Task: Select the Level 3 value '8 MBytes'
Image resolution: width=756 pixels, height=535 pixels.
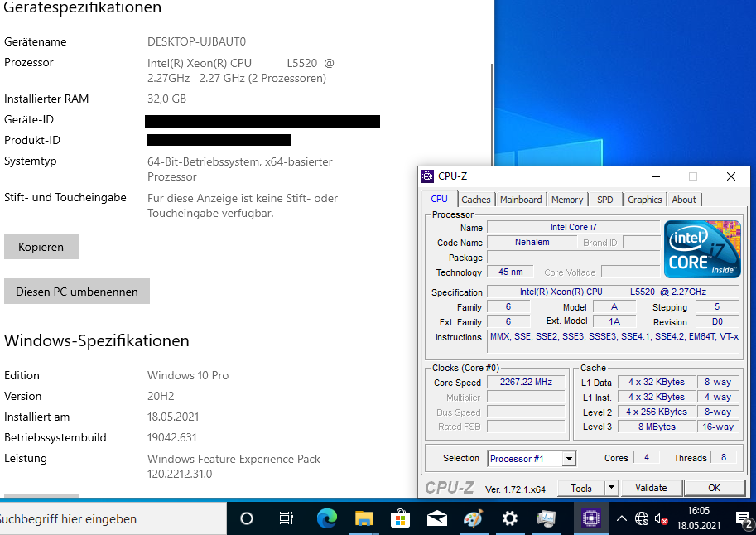Action: (656, 427)
